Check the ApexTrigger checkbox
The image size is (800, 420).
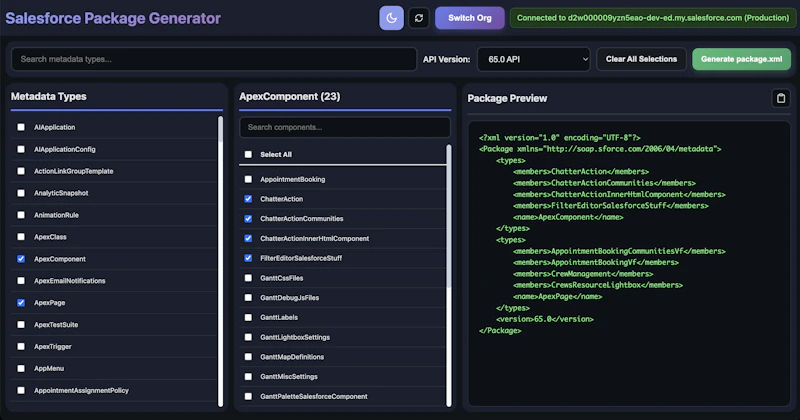point(21,347)
